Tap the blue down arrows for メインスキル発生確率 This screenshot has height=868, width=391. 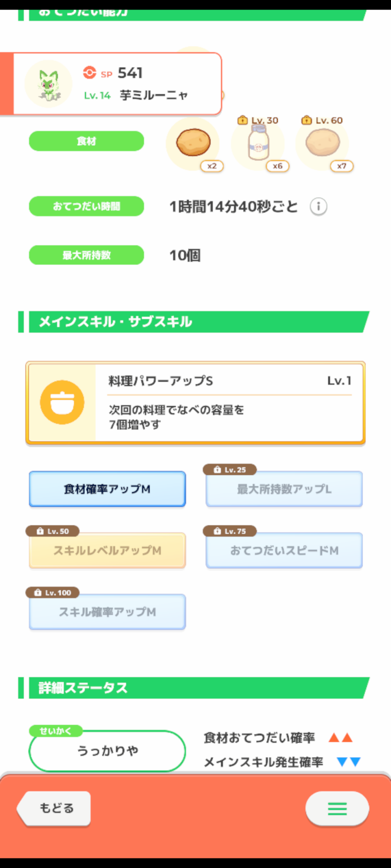pyautogui.click(x=349, y=762)
